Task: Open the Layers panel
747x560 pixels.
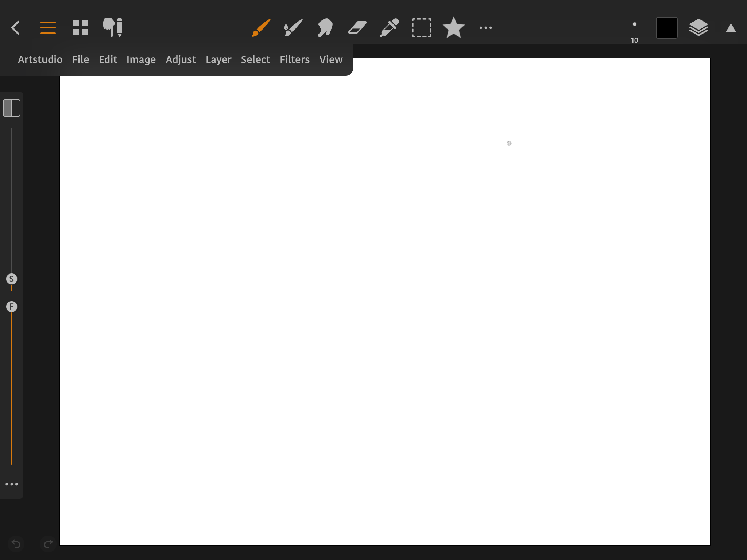Action: tap(698, 28)
